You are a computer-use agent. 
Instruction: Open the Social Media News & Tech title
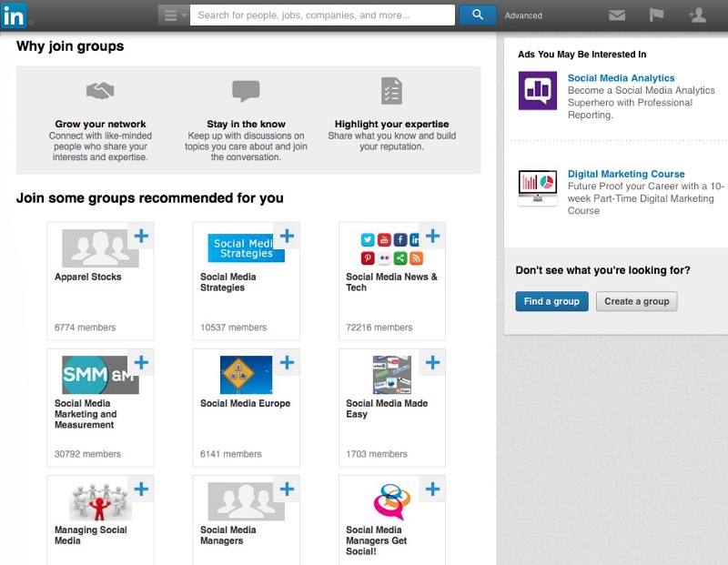coord(391,282)
